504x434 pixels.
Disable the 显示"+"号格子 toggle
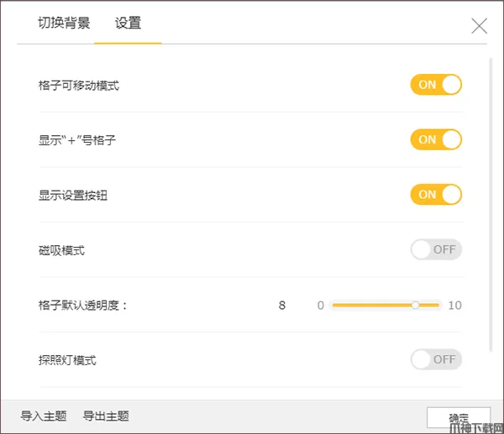pos(436,139)
